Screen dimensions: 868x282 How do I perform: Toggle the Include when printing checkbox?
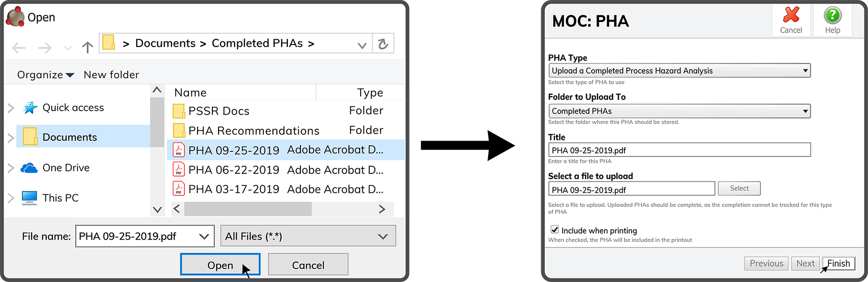pos(555,230)
